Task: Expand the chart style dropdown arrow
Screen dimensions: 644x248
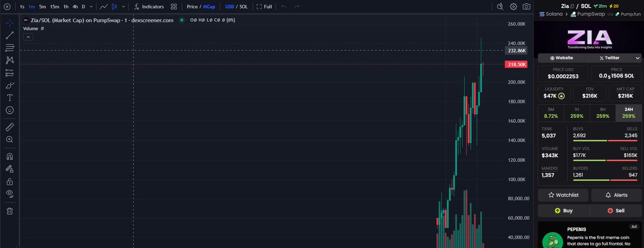Action: coord(123,7)
